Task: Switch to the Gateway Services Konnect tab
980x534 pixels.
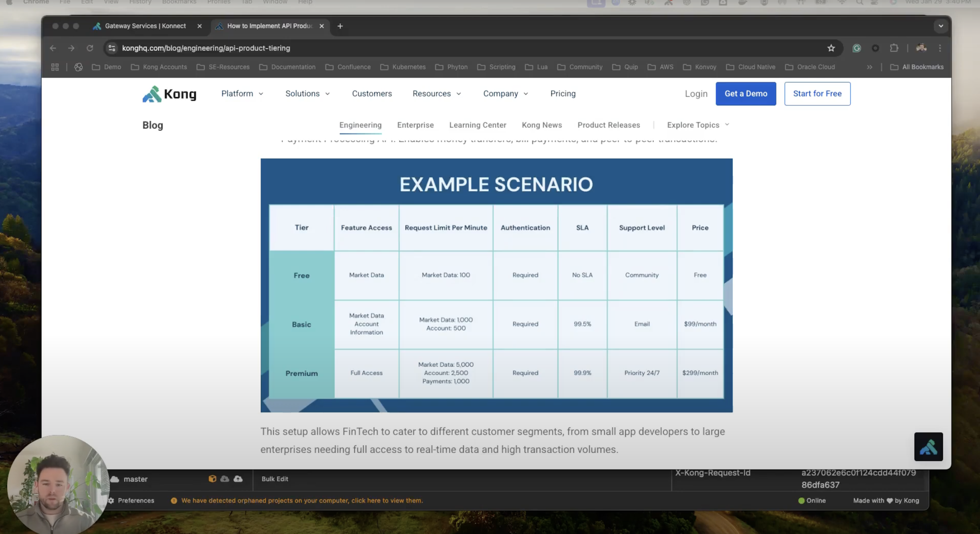Action: [x=145, y=26]
